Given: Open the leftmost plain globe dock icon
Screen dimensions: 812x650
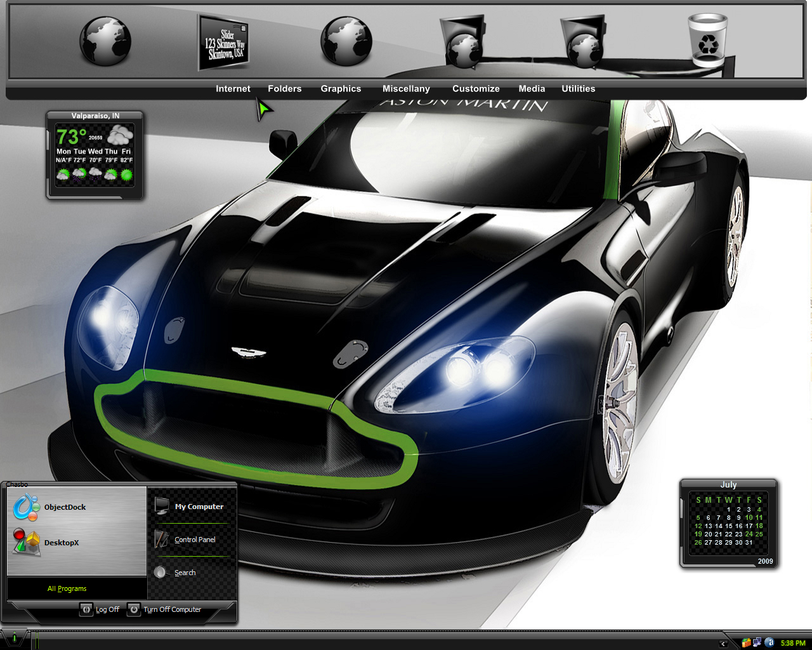Looking at the screenshot, I should [105, 42].
